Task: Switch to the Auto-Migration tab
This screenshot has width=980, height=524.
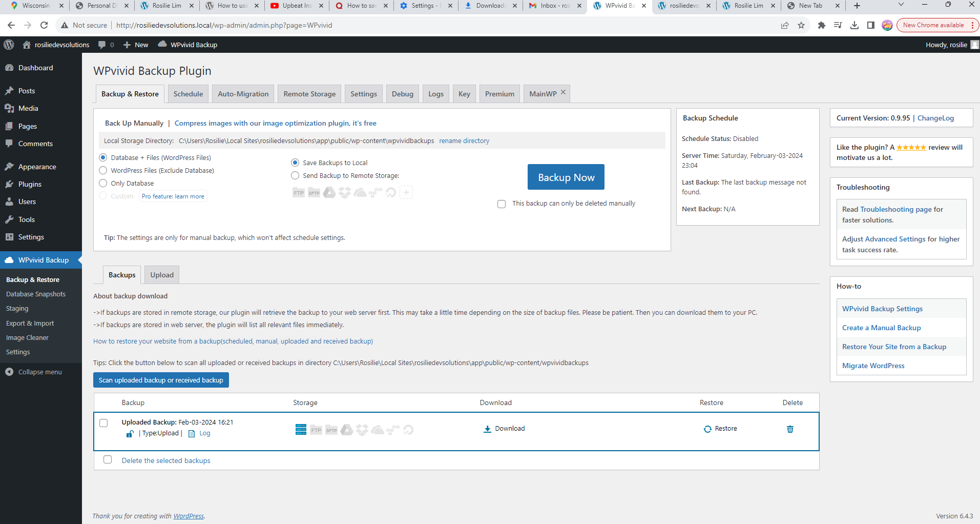Action: pos(243,94)
